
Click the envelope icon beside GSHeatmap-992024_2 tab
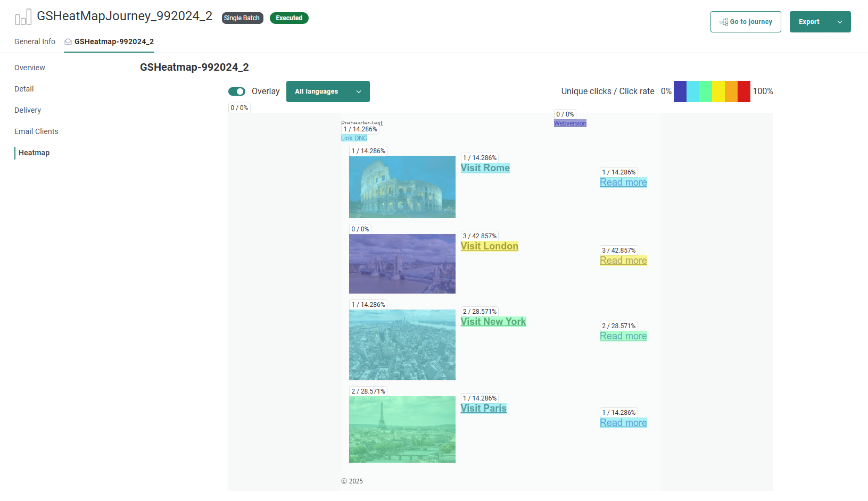tap(68, 41)
